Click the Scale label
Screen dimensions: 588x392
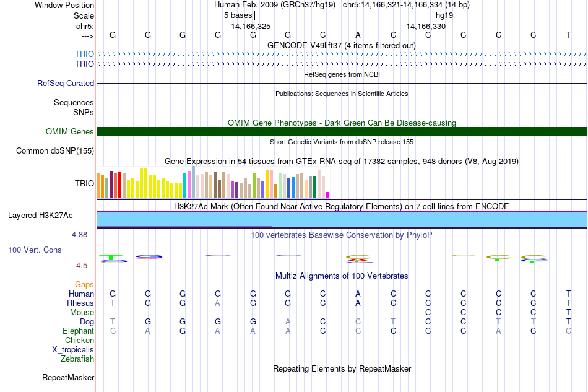coord(84,15)
